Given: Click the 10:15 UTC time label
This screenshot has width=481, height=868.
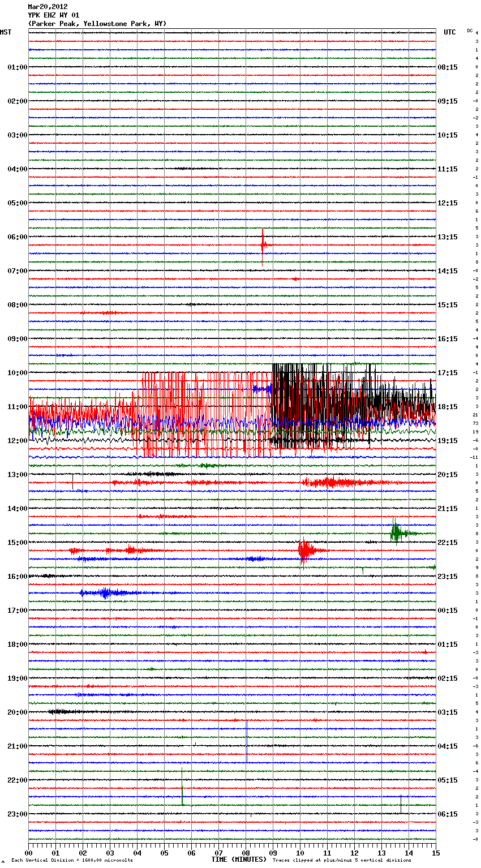Looking at the screenshot, I should 448,135.
